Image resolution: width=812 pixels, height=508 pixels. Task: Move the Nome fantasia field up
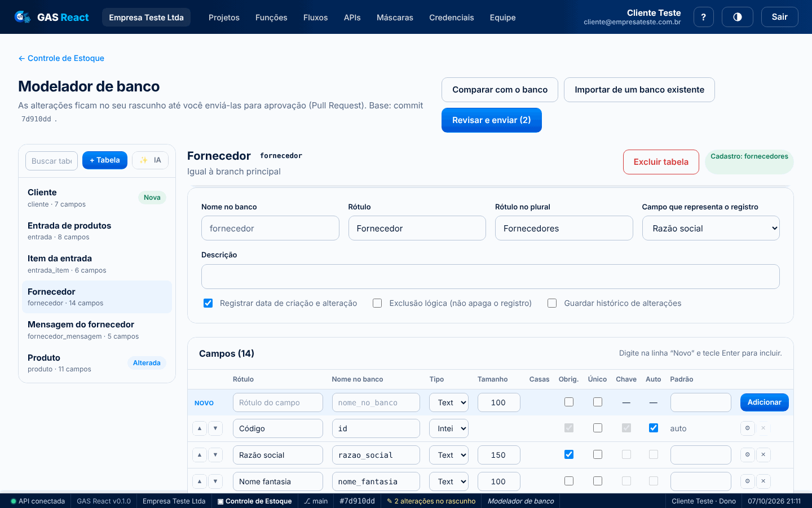(200, 481)
